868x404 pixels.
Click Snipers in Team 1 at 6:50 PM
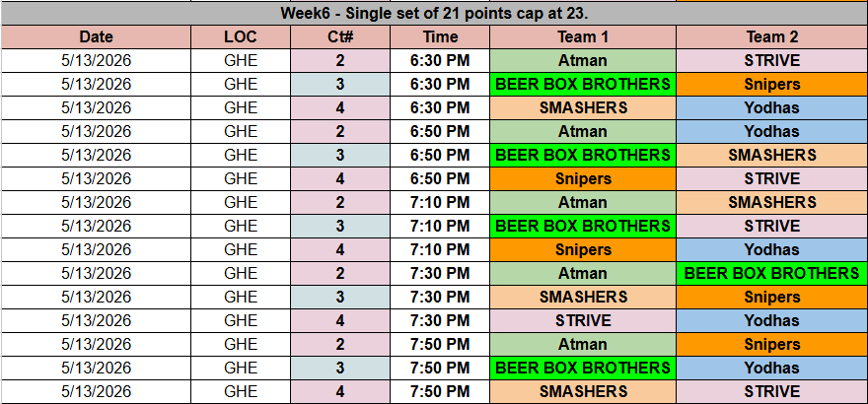tap(583, 178)
